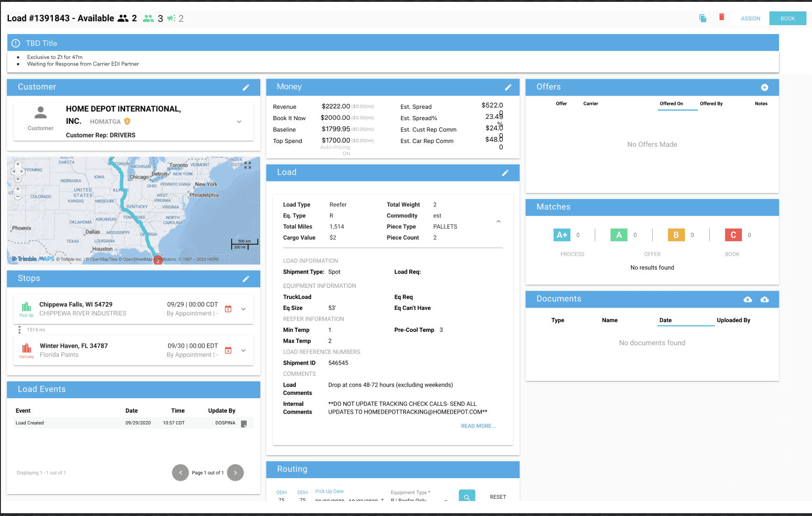Search routing with magnifier button
The height and width of the screenshot is (516, 812).
(x=467, y=496)
